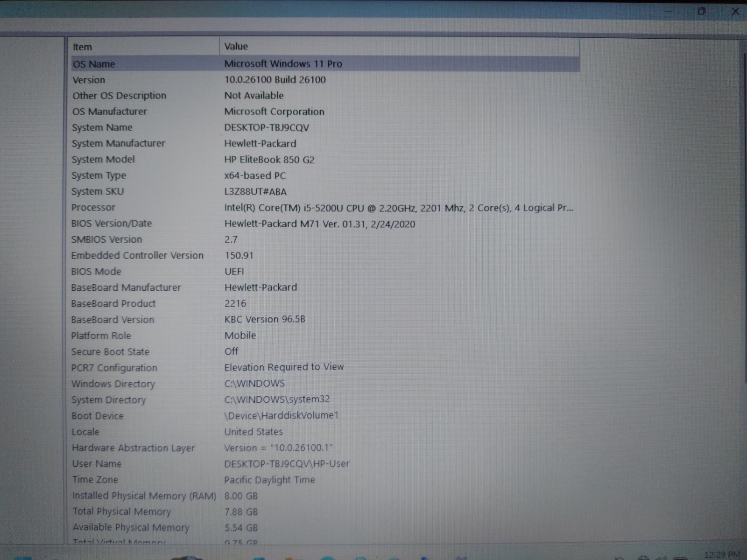The width and height of the screenshot is (747, 560).
Task: Select the Available Physical Memory item
Action: pos(131,527)
